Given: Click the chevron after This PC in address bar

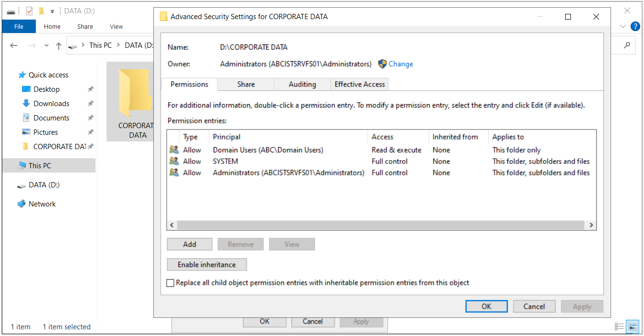Looking at the screenshot, I should [118, 45].
